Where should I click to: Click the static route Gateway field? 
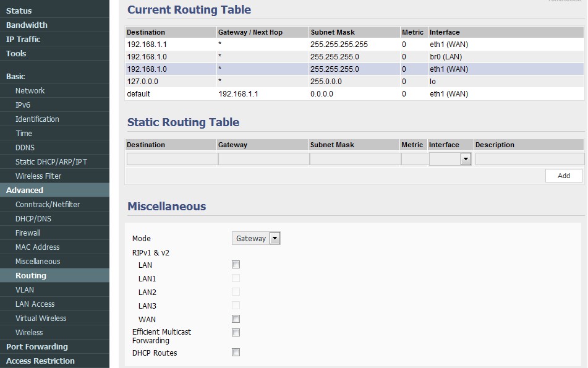(x=263, y=159)
